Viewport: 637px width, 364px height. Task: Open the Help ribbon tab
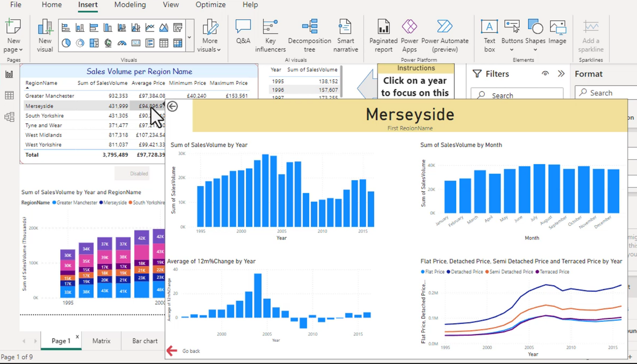tap(250, 5)
